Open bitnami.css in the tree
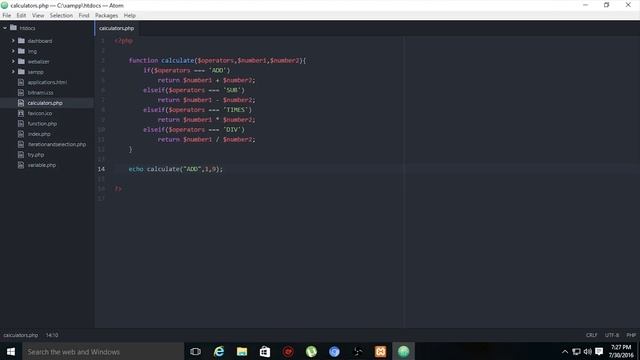The image size is (640, 360). click(40, 93)
